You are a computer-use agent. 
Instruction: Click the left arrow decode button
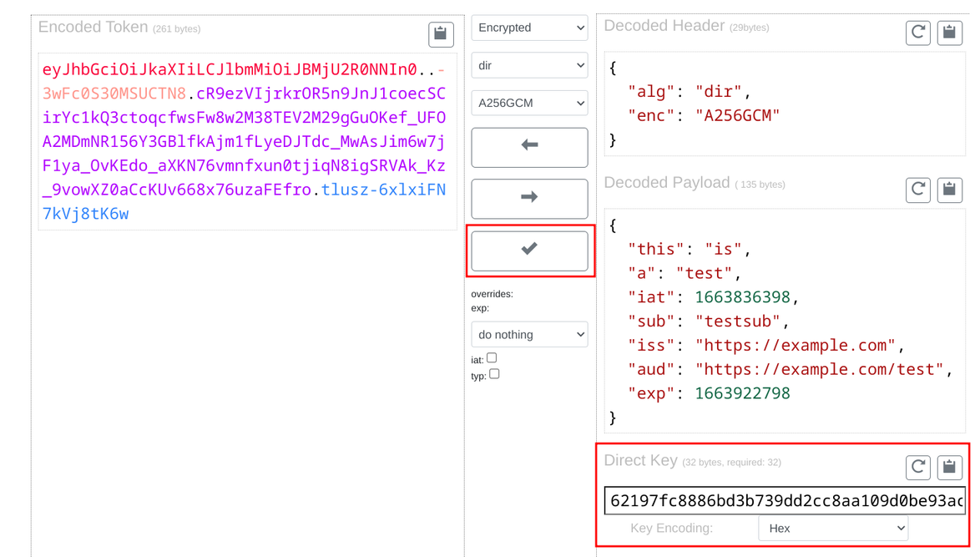coord(529,147)
